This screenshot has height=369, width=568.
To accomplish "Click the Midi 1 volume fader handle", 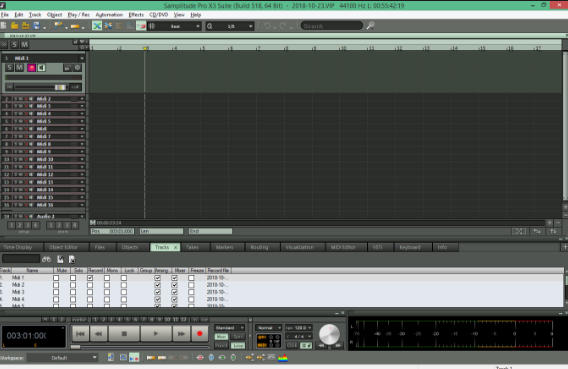I will (60, 87).
